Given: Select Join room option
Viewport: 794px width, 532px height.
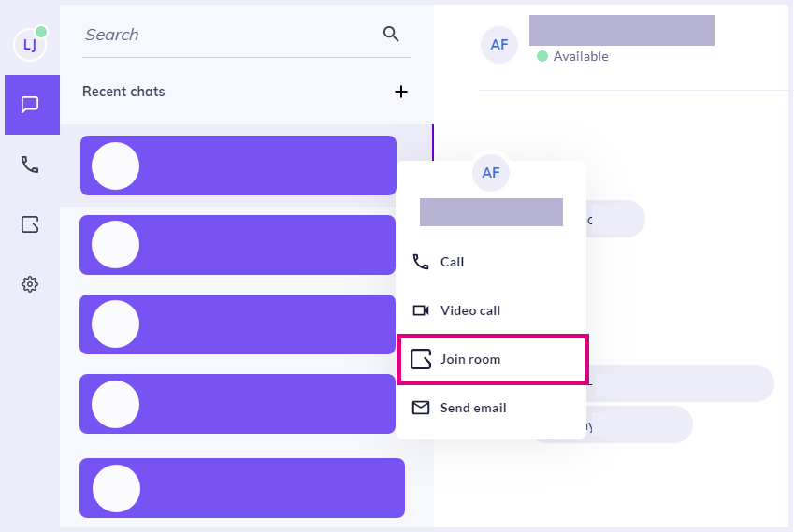Looking at the screenshot, I should 492,359.
